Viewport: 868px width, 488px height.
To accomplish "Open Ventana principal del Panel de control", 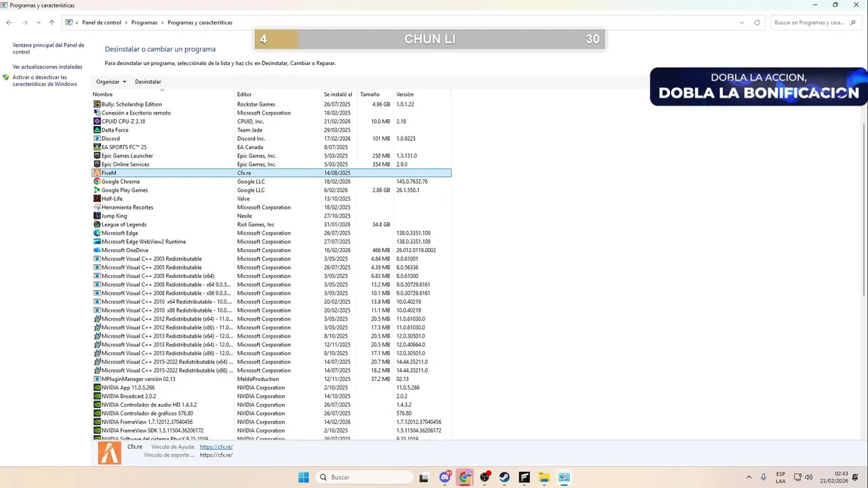I will tap(48, 48).
